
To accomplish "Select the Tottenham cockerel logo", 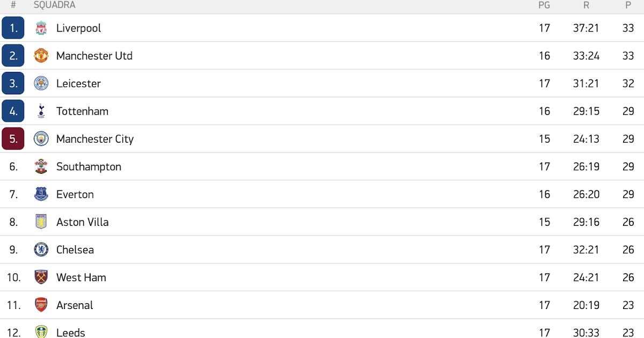I will tap(41, 111).
